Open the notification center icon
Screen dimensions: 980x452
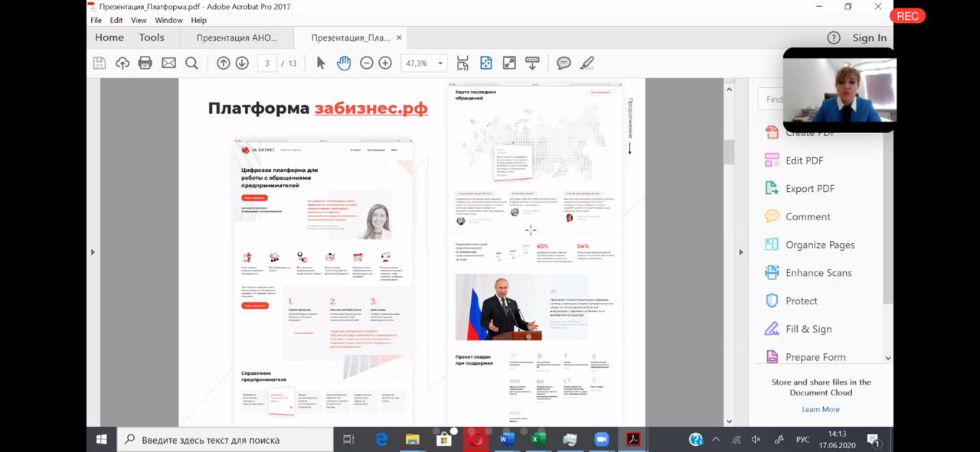pyautogui.click(x=872, y=440)
